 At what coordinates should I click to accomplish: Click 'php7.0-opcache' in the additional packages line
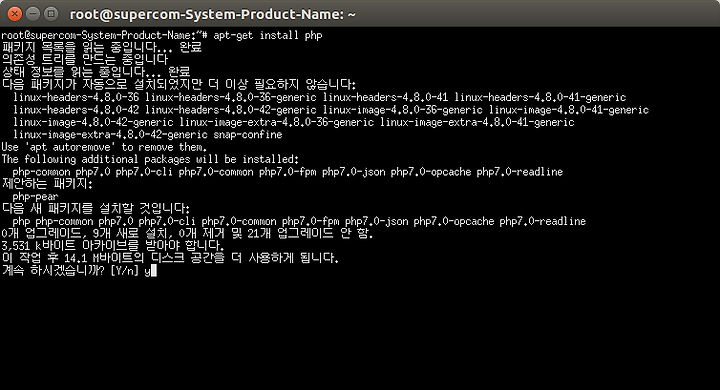click(431, 172)
